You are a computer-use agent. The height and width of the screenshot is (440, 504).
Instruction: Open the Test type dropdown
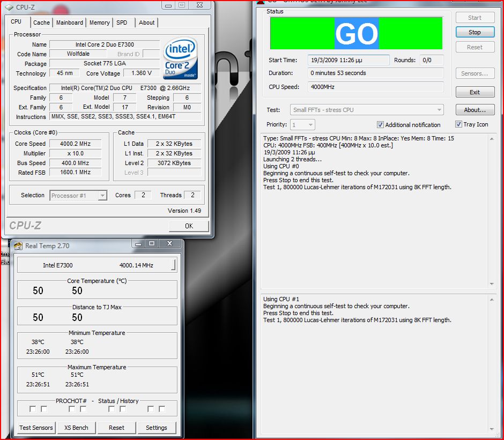point(367,110)
